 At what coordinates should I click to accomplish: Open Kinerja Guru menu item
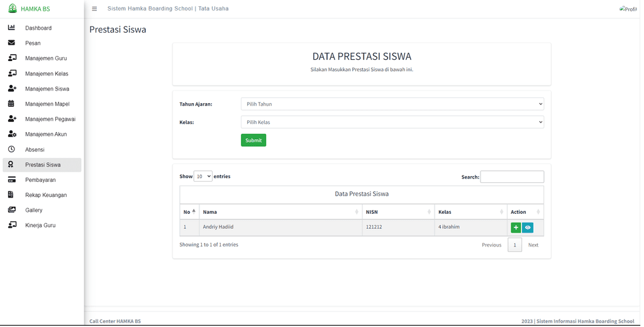(x=42, y=226)
